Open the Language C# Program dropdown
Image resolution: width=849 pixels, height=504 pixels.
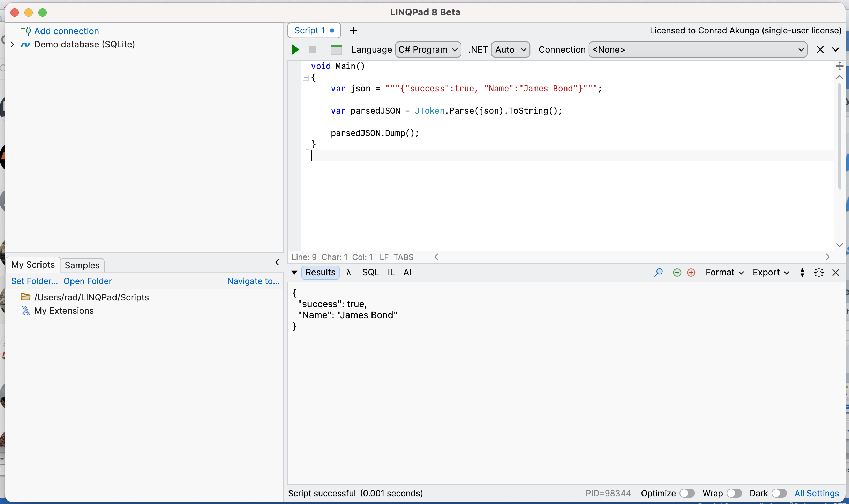pyautogui.click(x=428, y=49)
